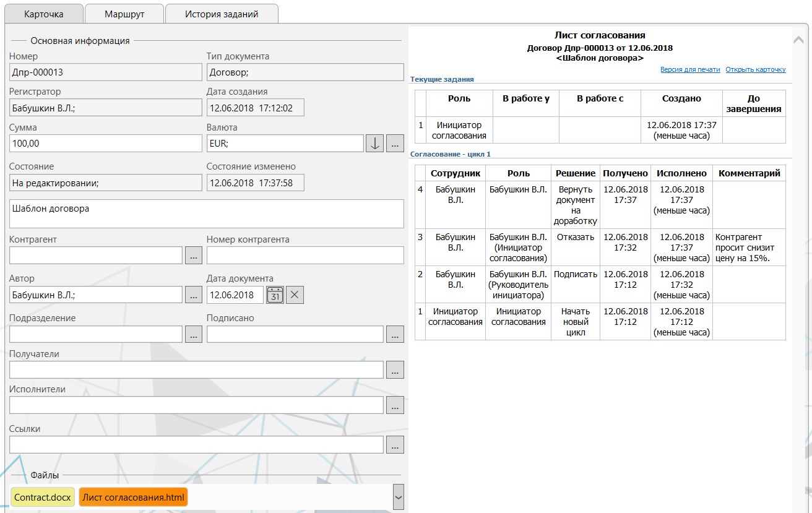Click the down arrow button next to Валюта
Screen dimensions: 812x513
(374, 144)
